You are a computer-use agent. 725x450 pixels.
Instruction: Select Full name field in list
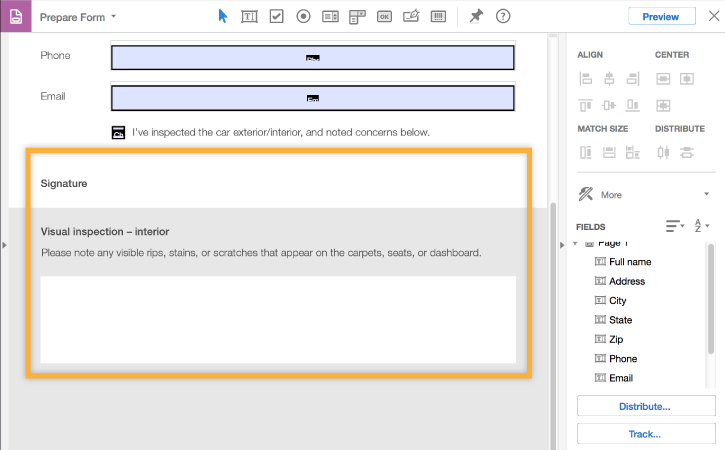(x=623, y=262)
